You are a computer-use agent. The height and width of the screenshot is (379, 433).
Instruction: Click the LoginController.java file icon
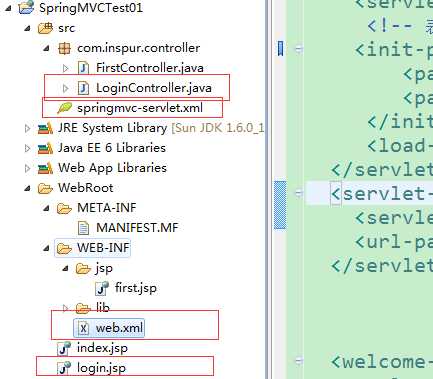coord(83,88)
